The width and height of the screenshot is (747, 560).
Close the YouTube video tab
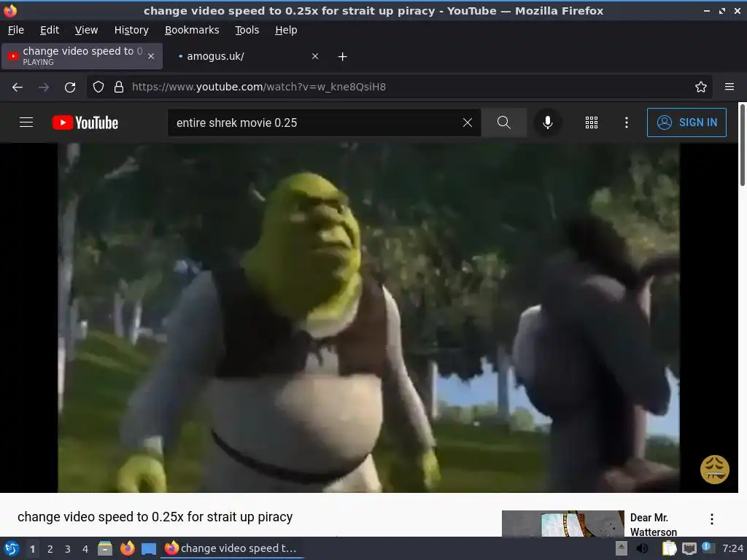coord(151,56)
